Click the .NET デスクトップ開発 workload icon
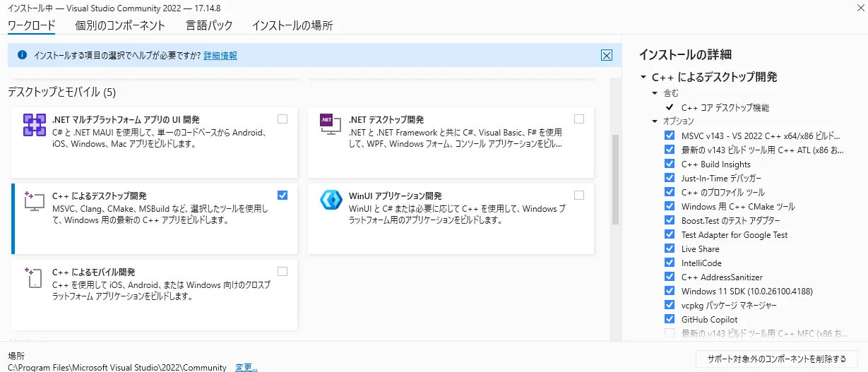The width and height of the screenshot is (868, 372). 331,125
